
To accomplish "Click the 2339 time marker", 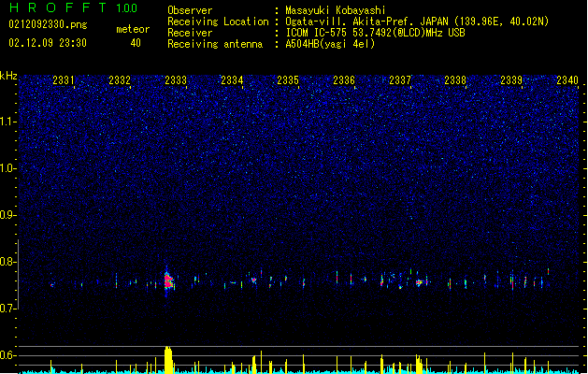I will [x=511, y=80].
